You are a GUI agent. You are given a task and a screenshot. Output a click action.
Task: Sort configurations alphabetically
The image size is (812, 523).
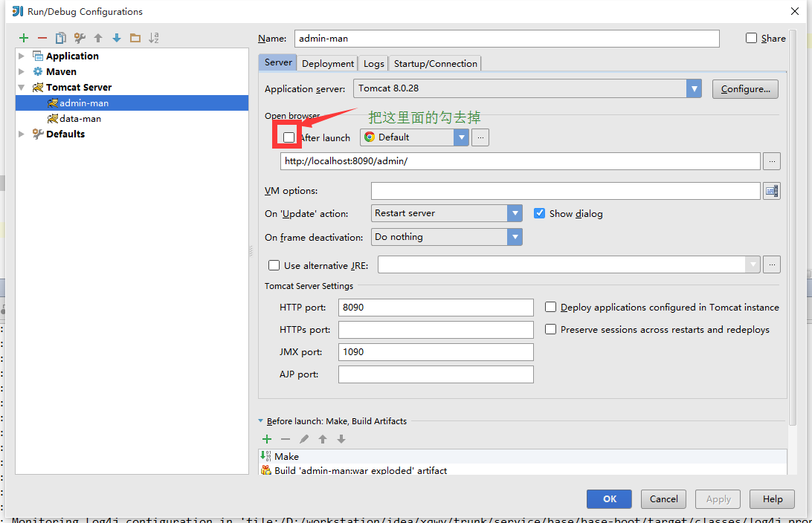click(x=154, y=38)
